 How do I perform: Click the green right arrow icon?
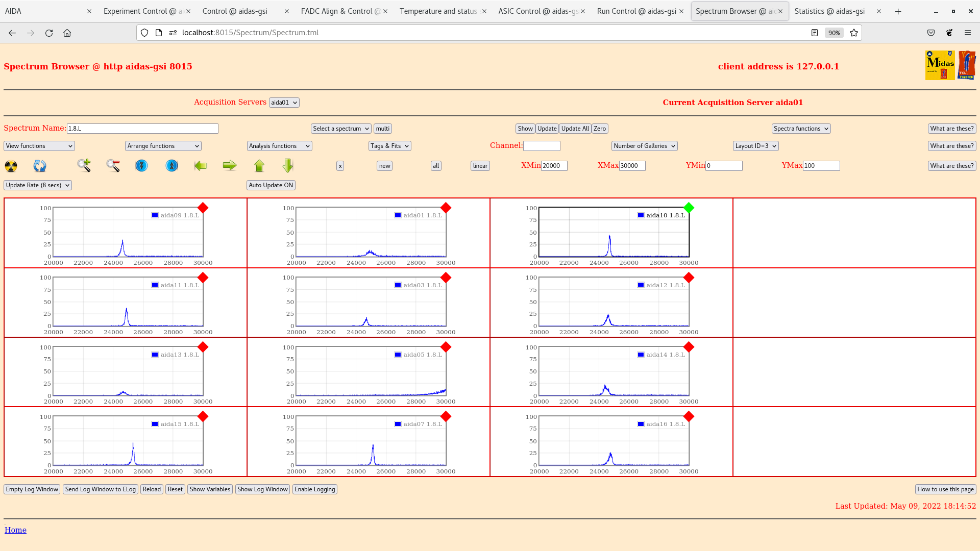click(230, 165)
